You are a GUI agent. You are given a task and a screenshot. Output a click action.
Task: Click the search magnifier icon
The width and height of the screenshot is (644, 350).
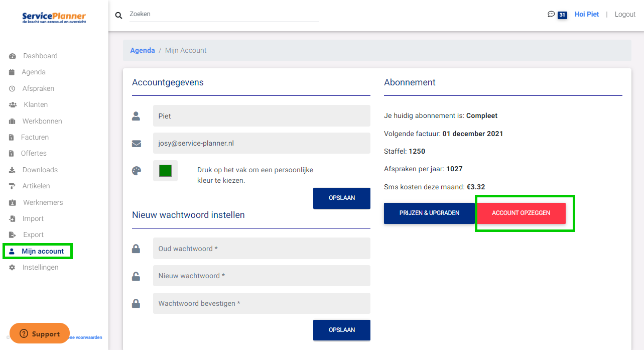pos(119,16)
